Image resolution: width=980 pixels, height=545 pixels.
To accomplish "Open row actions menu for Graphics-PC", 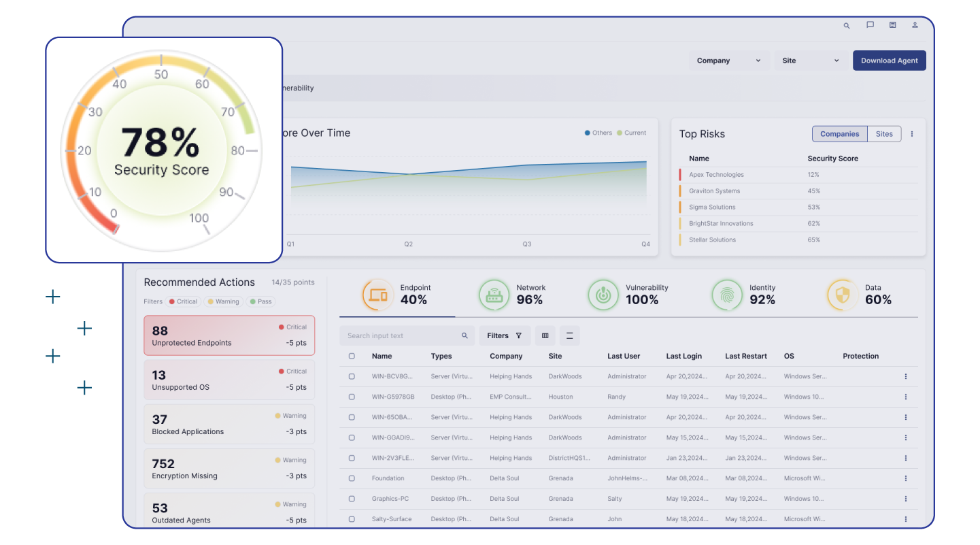I will [x=905, y=499].
